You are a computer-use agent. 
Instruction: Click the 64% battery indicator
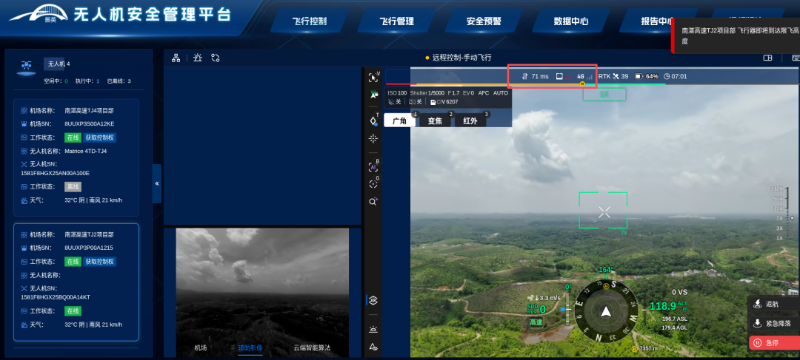(x=646, y=76)
